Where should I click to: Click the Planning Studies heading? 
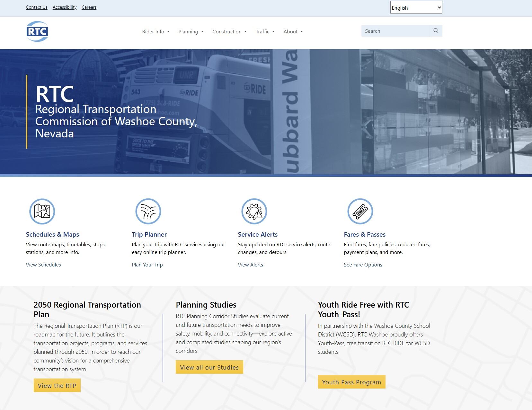click(206, 305)
